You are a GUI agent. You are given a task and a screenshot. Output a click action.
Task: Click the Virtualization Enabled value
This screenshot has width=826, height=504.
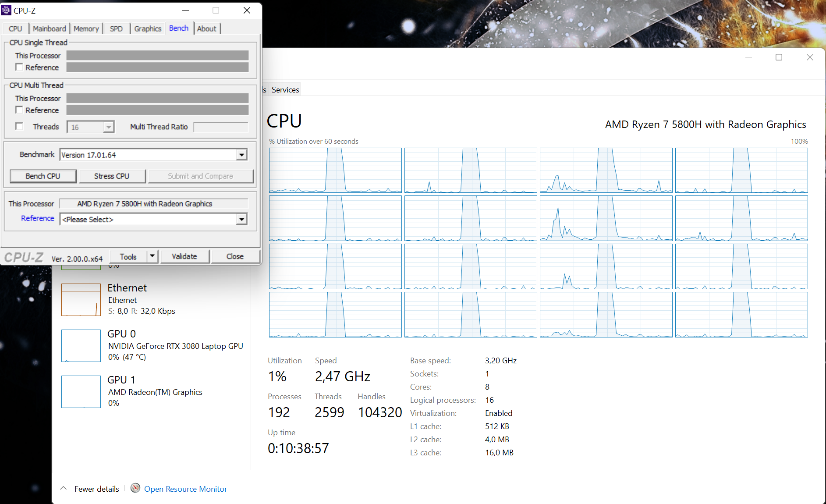(499, 413)
